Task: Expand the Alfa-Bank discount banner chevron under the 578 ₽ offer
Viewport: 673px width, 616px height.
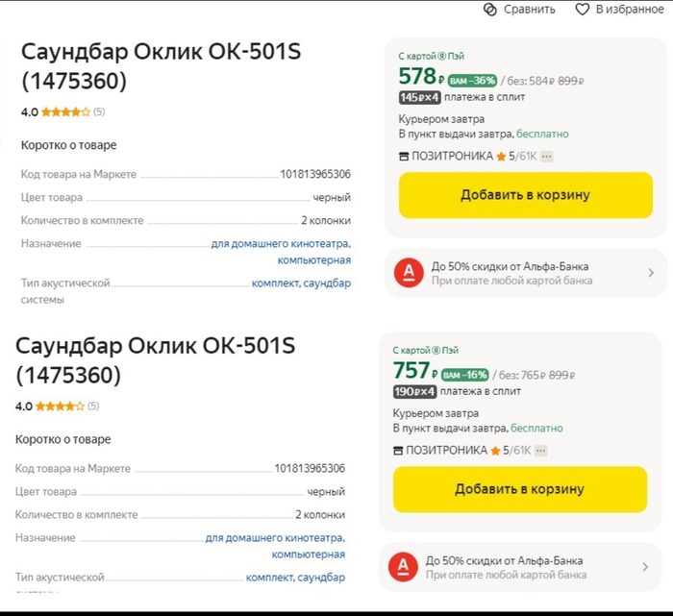Action: pyautogui.click(x=650, y=274)
